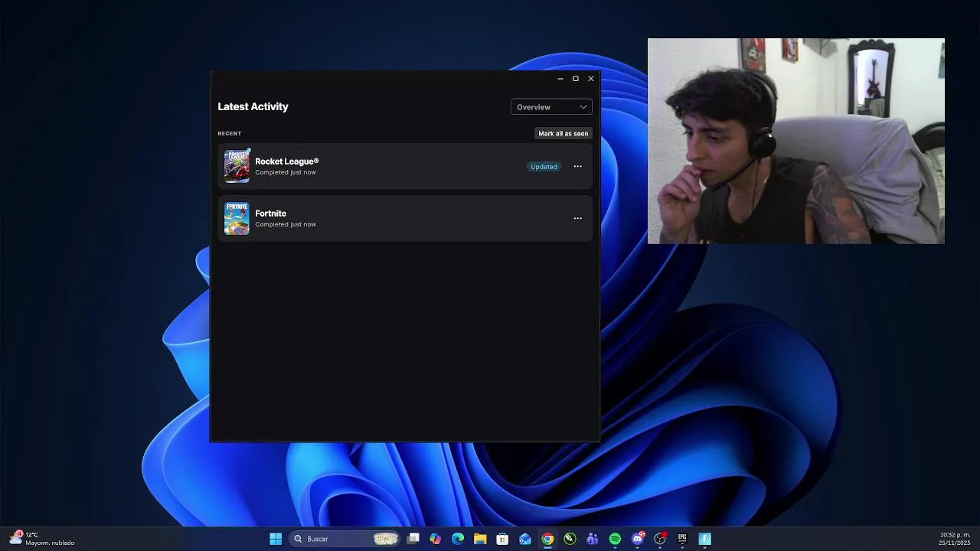
Task: Switch to Google Chrome in taskbar
Action: [547, 539]
